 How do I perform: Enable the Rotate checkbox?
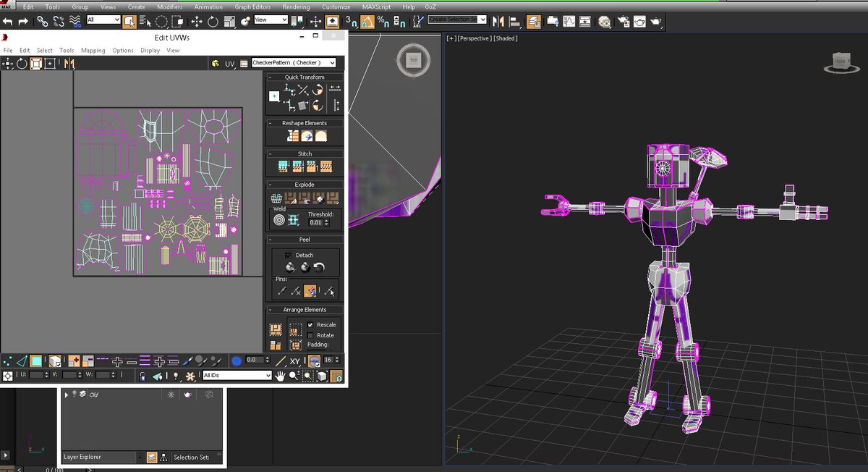click(x=310, y=335)
